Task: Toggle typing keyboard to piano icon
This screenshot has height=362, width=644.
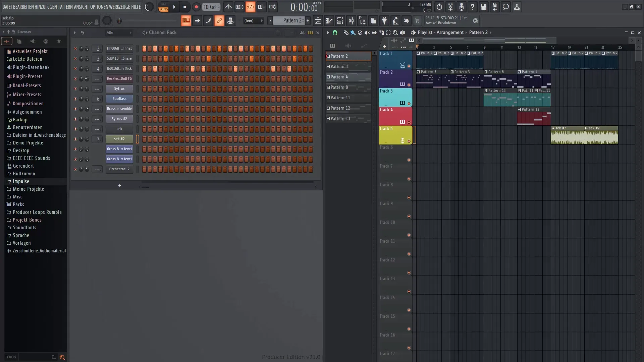Action: pos(186,21)
